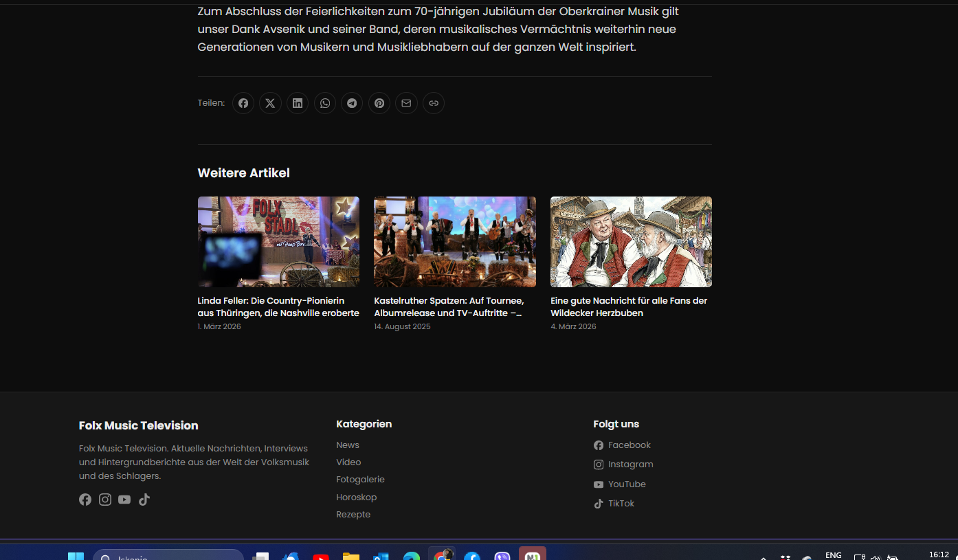Switch to Chrome in the taskbar
Image resolution: width=958 pixels, height=560 pixels.
click(442, 555)
